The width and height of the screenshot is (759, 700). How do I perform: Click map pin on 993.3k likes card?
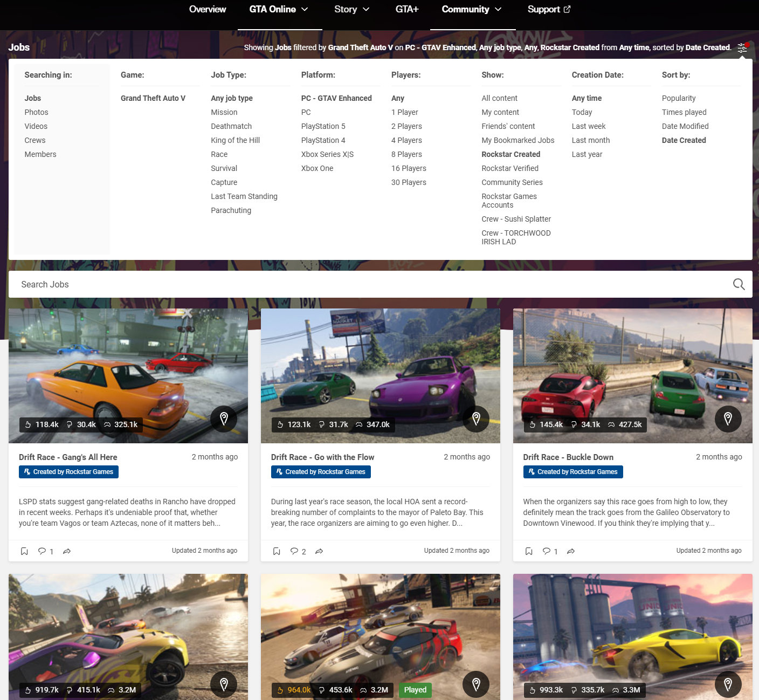[x=728, y=684]
